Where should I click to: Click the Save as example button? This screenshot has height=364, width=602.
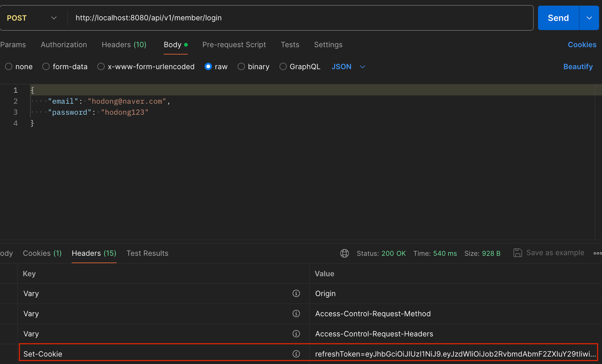click(x=549, y=253)
